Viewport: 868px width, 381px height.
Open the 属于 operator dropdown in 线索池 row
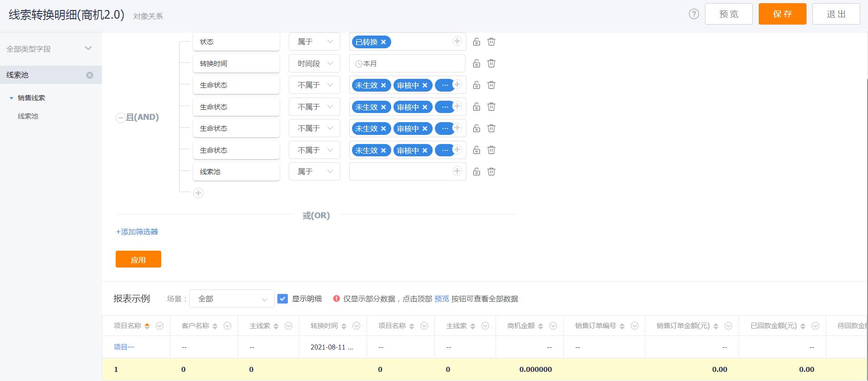(314, 171)
